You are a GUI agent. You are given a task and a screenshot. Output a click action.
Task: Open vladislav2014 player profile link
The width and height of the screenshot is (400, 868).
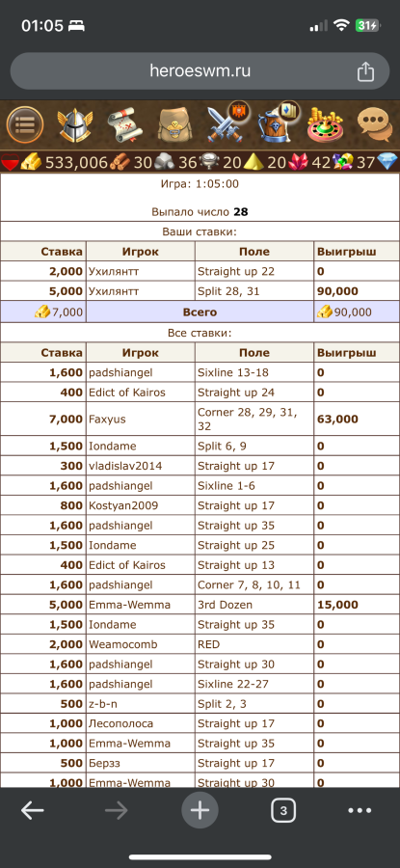click(125, 466)
